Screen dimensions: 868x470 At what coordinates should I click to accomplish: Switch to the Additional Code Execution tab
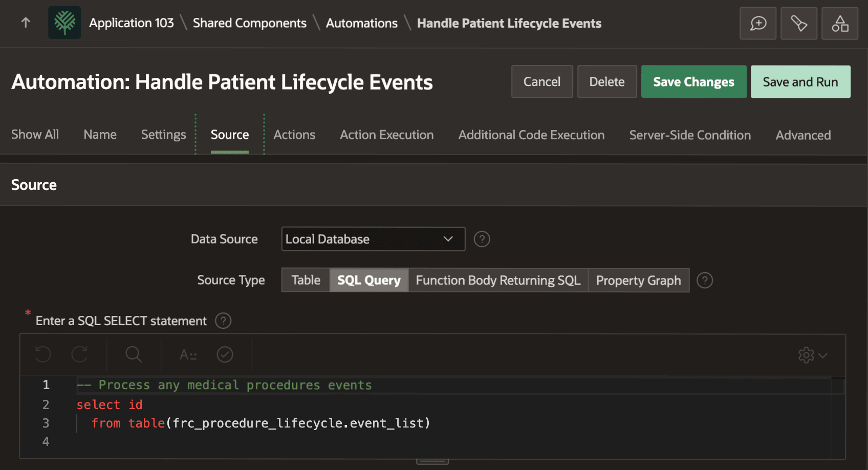(531, 135)
